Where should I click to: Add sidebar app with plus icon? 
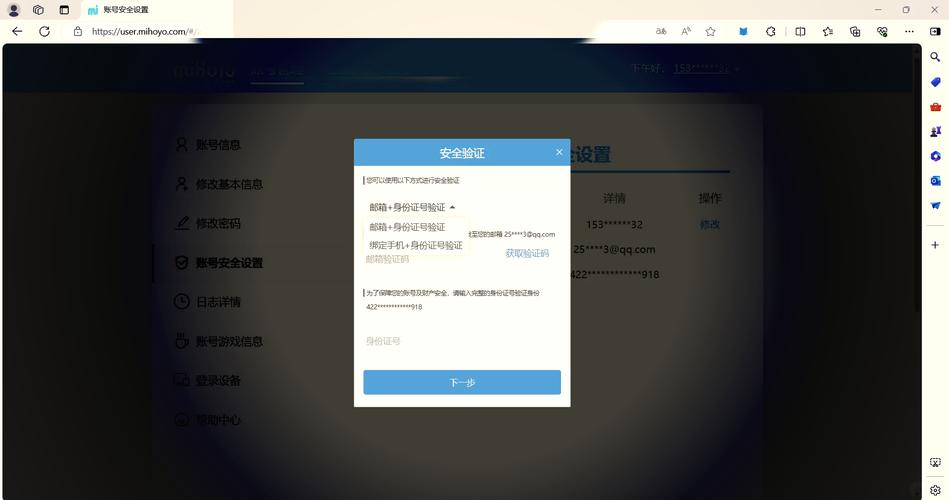coord(935,245)
